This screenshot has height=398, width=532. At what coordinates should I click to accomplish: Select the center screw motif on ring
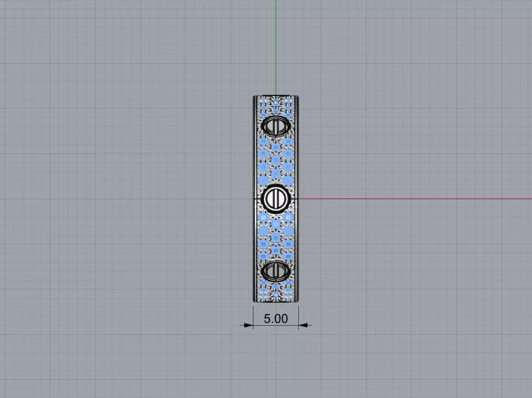[276, 199]
